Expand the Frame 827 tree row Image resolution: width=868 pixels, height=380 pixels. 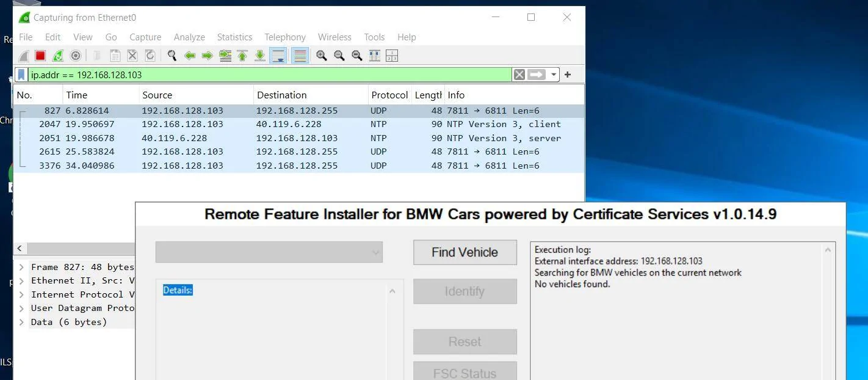coord(21,267)
